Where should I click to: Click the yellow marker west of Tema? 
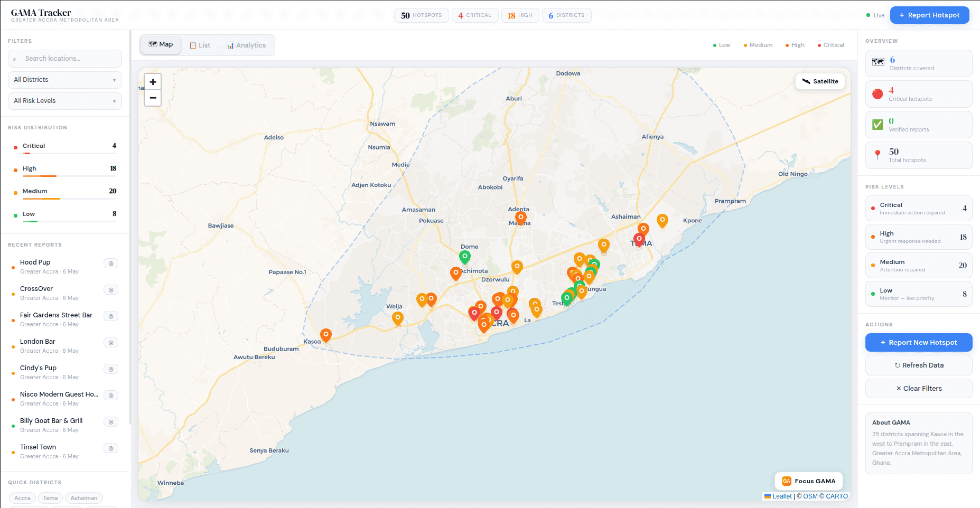point(604,246)
